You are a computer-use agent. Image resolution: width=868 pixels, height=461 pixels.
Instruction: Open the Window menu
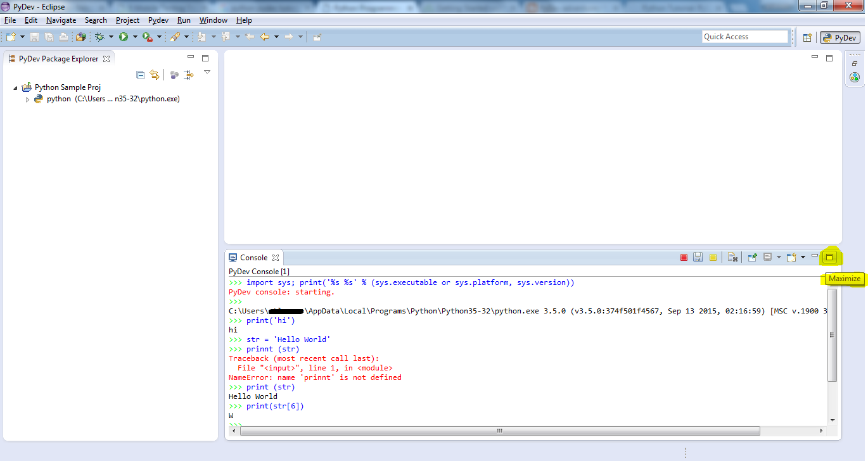coord(213,20)
